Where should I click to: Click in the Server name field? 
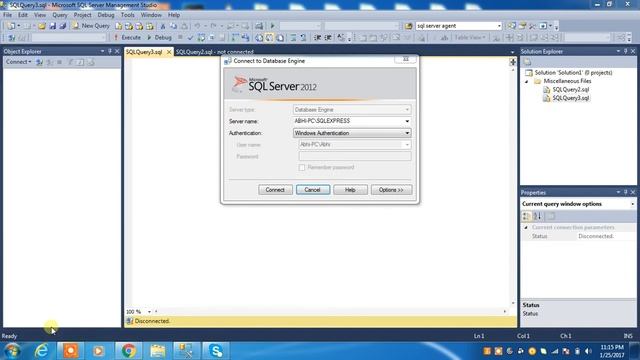[x=348, y=121]
